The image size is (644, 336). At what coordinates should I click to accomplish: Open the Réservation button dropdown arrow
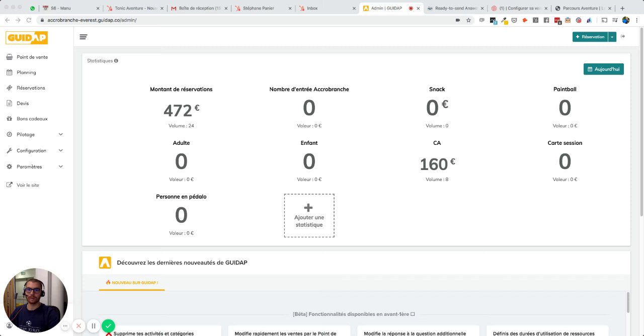(x=612, y=37)
